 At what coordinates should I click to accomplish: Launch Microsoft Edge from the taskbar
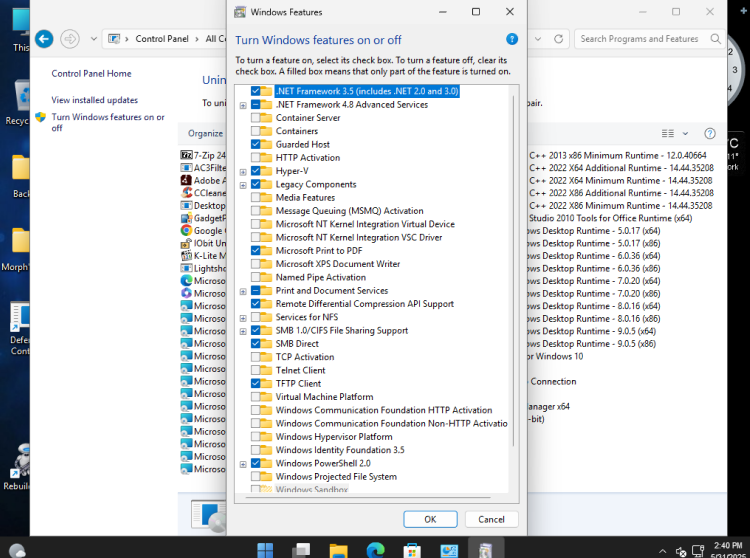[375, 550]
